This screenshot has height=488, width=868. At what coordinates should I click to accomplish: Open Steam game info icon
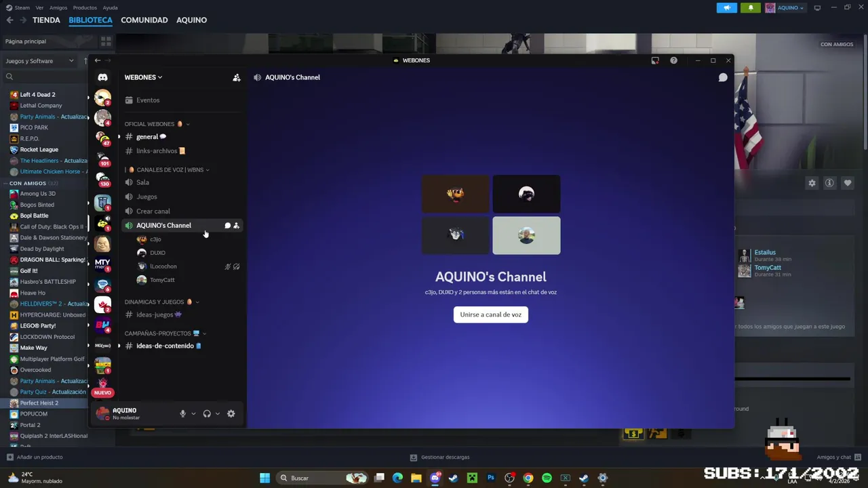point(829,183)
